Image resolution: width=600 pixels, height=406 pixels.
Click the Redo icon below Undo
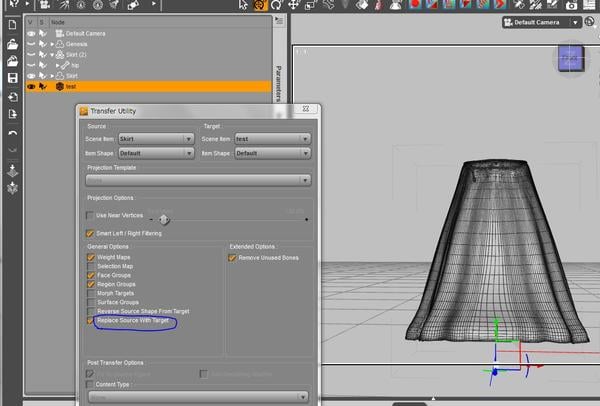[x=12, y=149]
